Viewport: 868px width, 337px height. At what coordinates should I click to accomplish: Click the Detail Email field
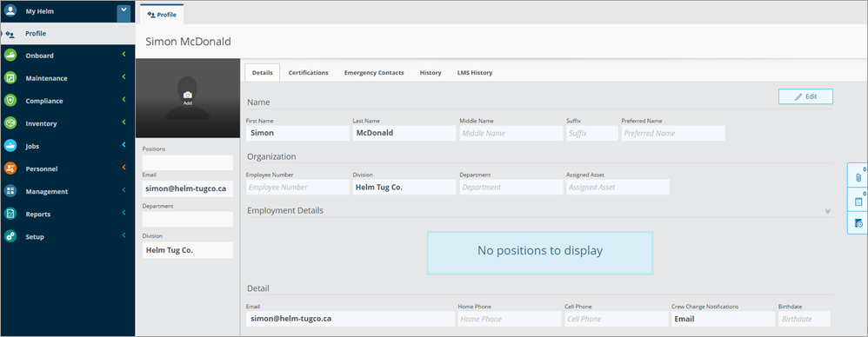point(351,319)
